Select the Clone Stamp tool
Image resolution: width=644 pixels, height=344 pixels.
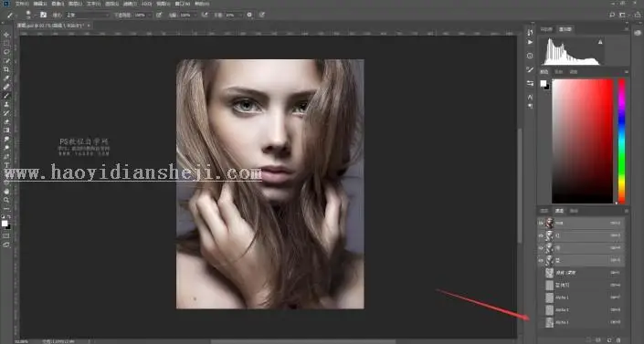click(x=6, y=104)
